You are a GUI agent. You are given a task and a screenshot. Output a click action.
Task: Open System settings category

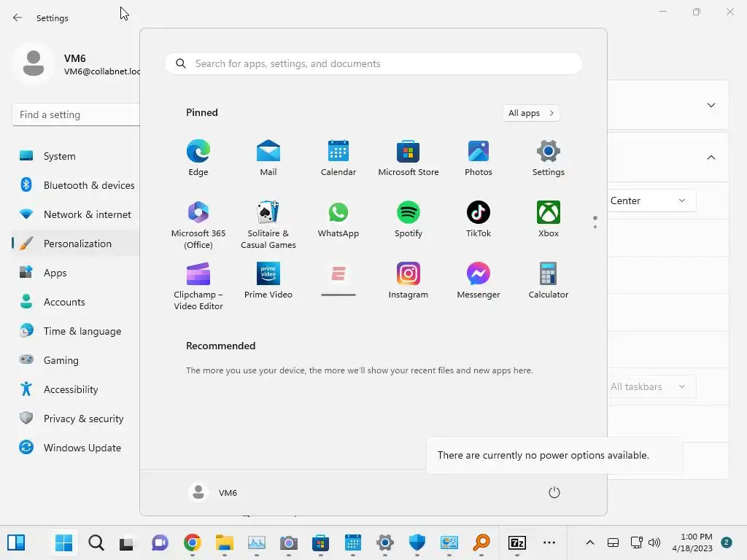[x=76, y=156]
